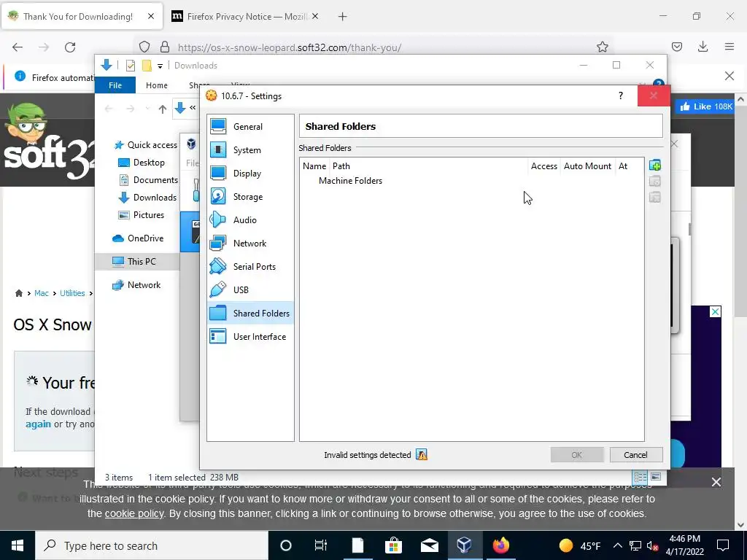
Task: Go back in Firefox
Action: 18,47
